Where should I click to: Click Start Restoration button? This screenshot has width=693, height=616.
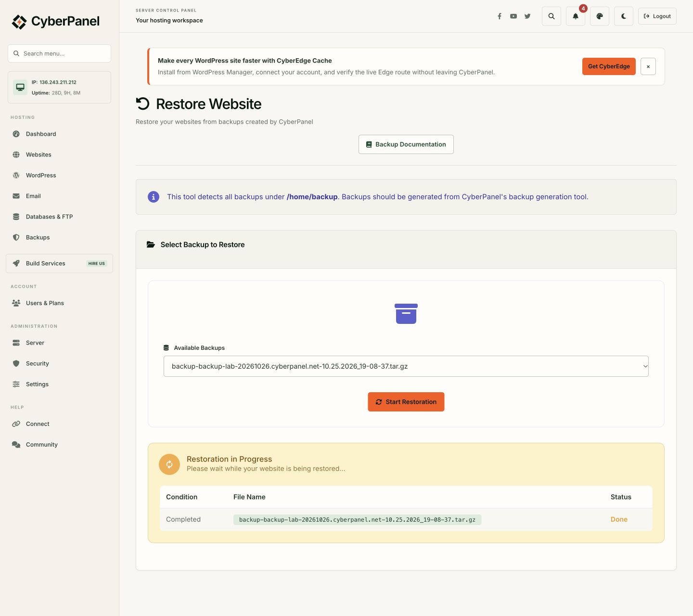(406, 402)
